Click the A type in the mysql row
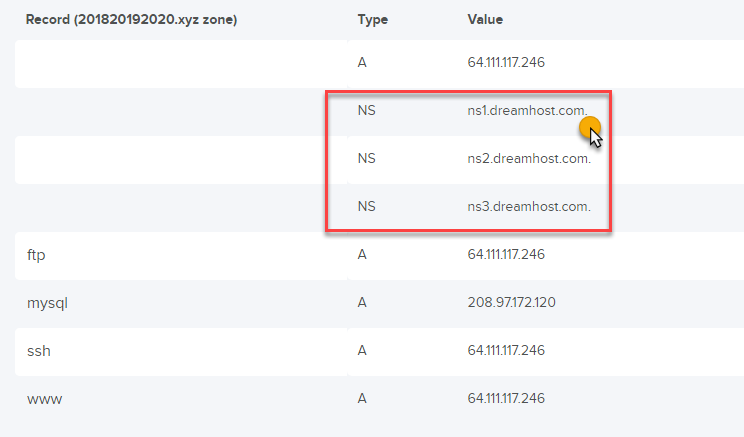 362,303
